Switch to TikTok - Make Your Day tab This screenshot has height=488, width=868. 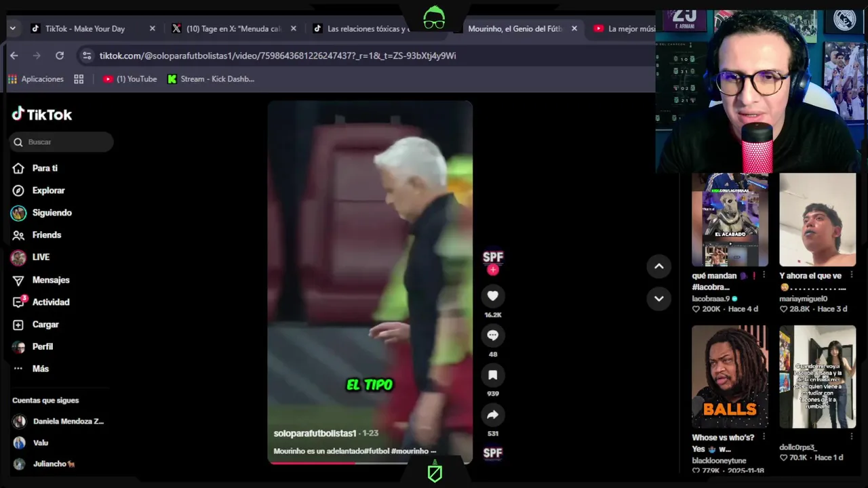click(85, 28)
